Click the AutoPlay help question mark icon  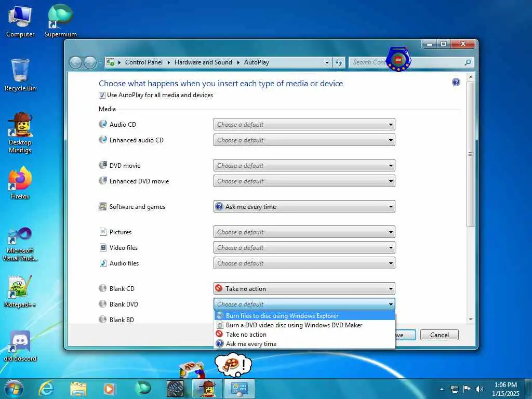click(x=456, y=82)
